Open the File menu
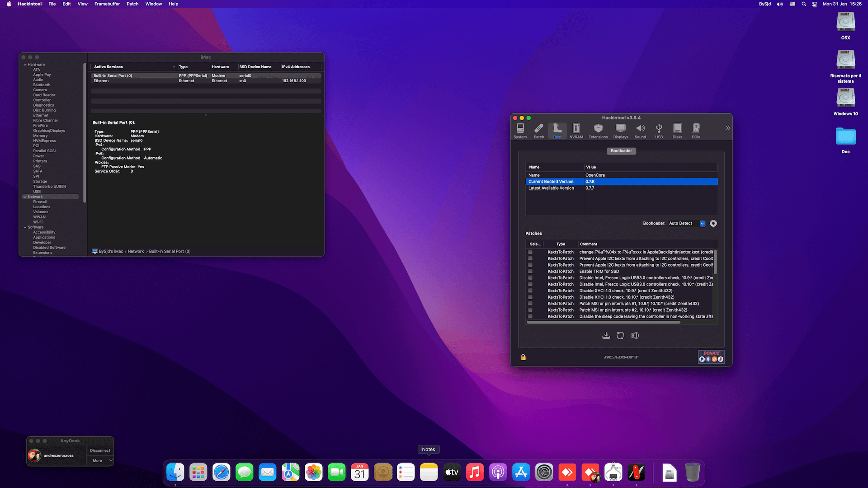 52,4
